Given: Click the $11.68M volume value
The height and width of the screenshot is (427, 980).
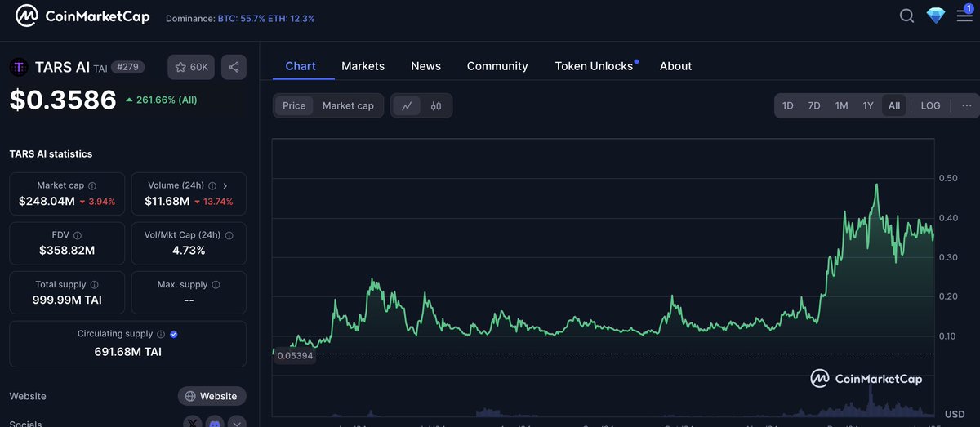Looking at the screenshot, I should click(167, 201).
